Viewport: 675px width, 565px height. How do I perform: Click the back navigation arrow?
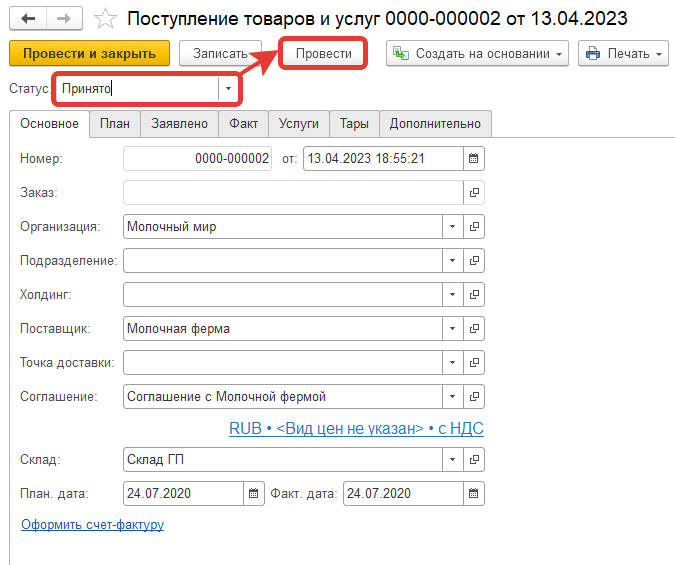click(x=27, y=19)
